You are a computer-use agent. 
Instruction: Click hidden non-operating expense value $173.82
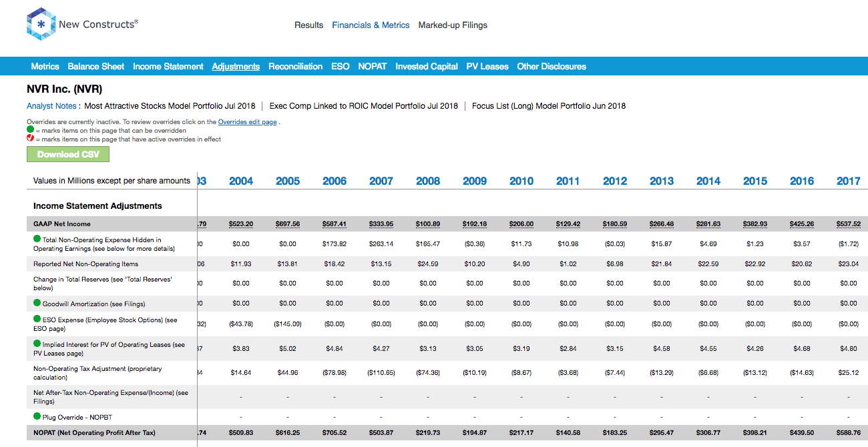[335, 244]
